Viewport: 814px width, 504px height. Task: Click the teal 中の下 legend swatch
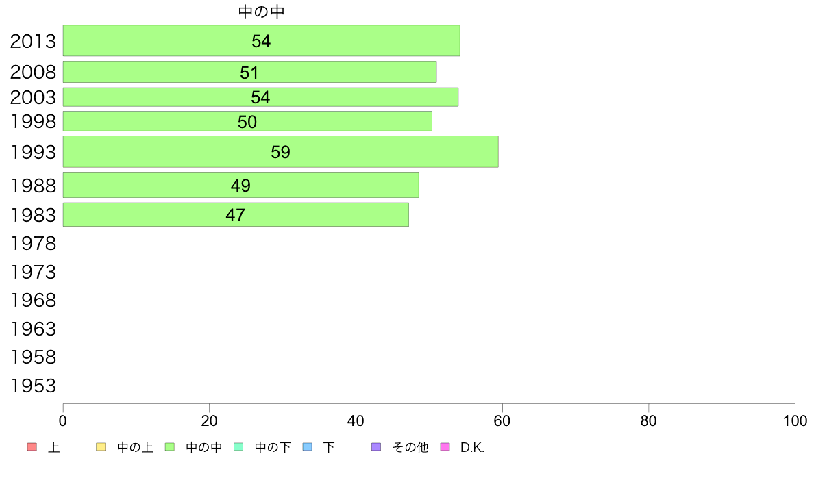[238, 447]
